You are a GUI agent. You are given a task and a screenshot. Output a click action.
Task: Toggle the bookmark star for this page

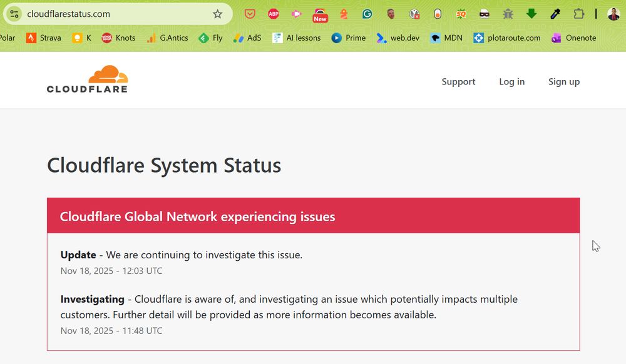point(216,13)
